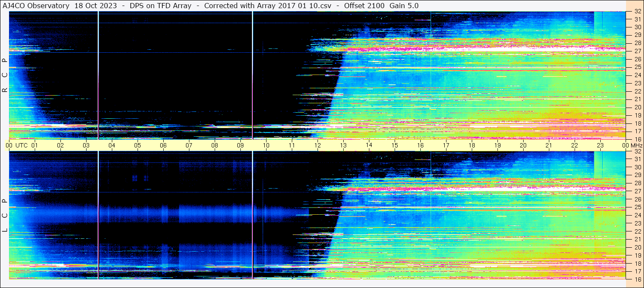Click the 03 hour tick on the time axis
The width and height of the screenshot is (644, 288).
point(86,145)
